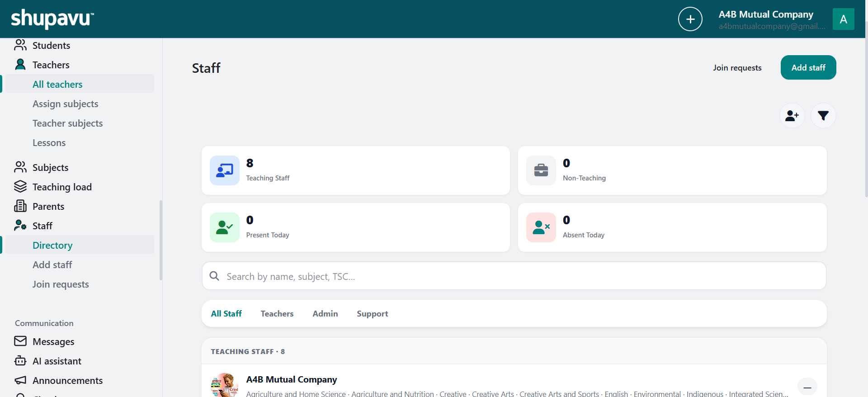This screenshot has height=397, width=868.
Task: Click the A4B Mutual Company account name
Action: click(x=766, y=14)
